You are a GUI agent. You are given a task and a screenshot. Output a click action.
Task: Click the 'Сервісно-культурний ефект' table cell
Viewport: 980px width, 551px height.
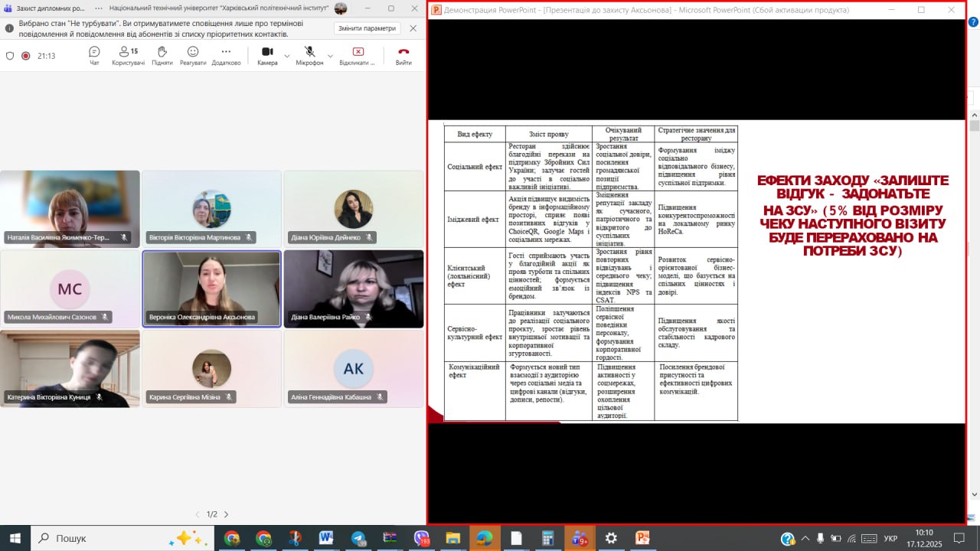point(475,333)
